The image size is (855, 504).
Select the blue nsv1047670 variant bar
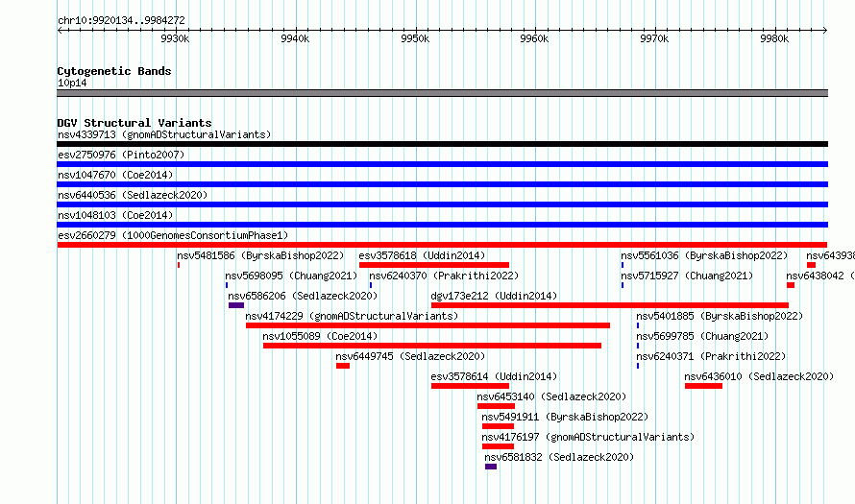(x=442, y=184)
